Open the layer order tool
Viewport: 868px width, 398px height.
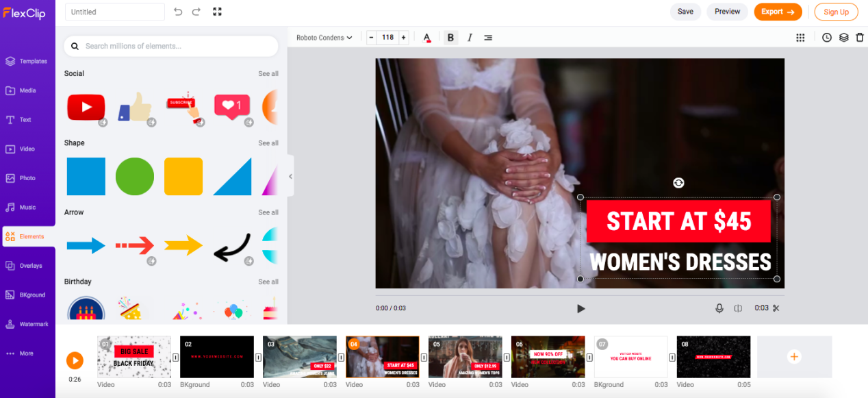pos(844,38)
